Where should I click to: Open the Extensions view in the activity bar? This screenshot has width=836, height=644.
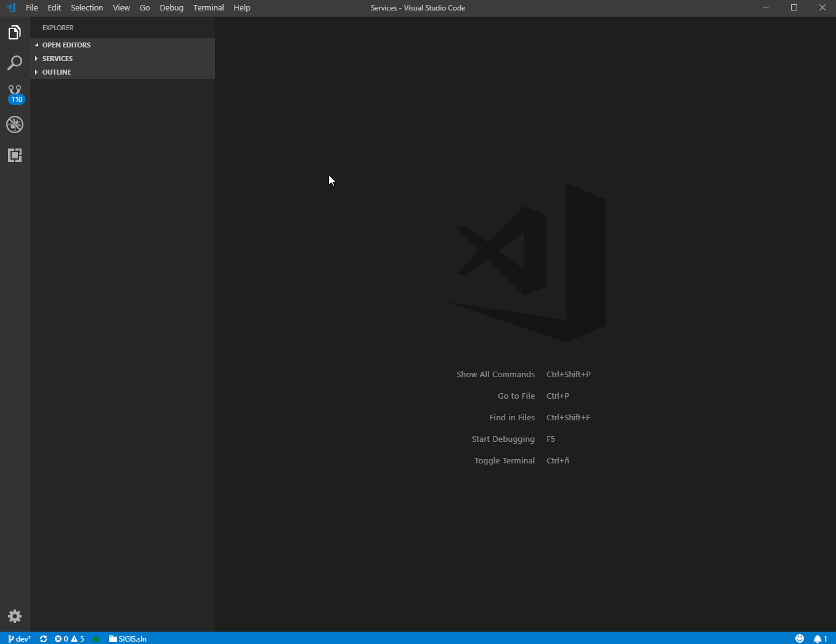point(15,155)
